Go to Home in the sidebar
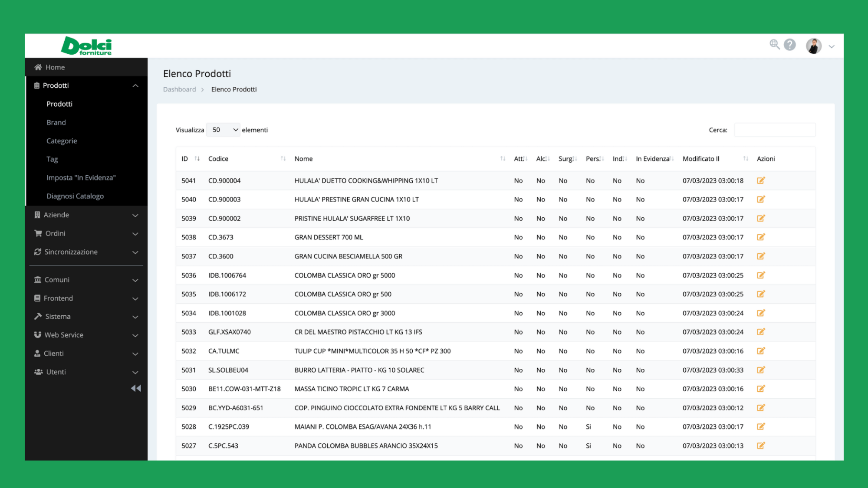The height and width of the screenshot is (488, 868). click(x=86, y=67)
